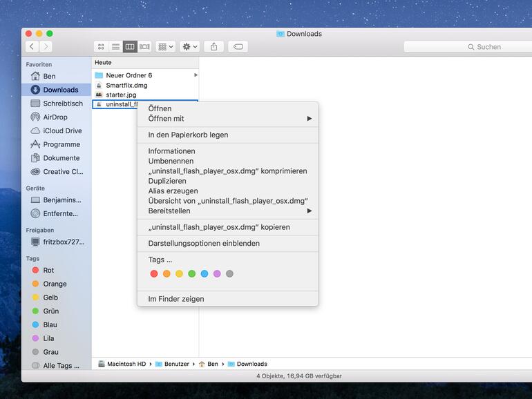Click Ben in the bottom path bar

[212, 364]
